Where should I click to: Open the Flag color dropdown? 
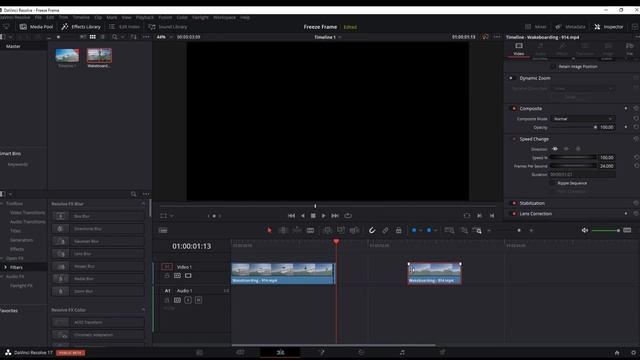coord(420,231)
